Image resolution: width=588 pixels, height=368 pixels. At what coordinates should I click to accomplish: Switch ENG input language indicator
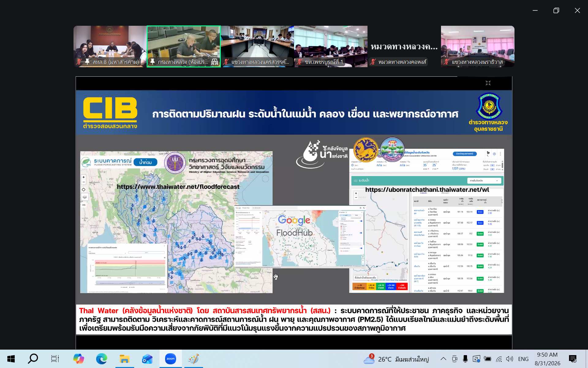click(x=523, y=359)
